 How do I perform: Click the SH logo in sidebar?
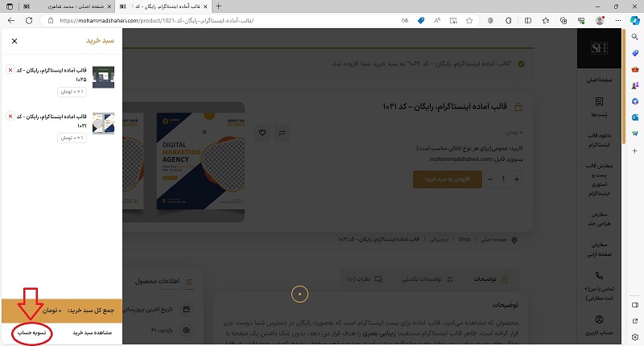coord(599,48)
